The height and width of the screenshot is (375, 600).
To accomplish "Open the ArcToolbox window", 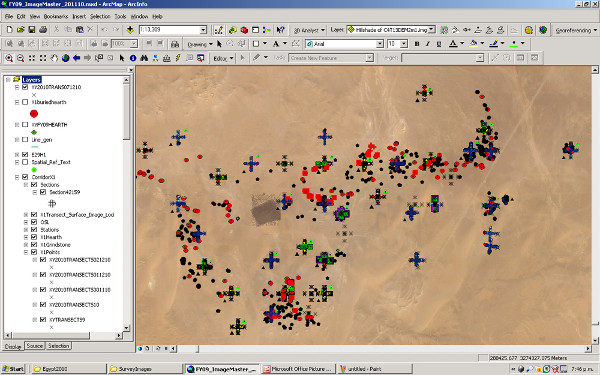I will [x=244, y=30].
